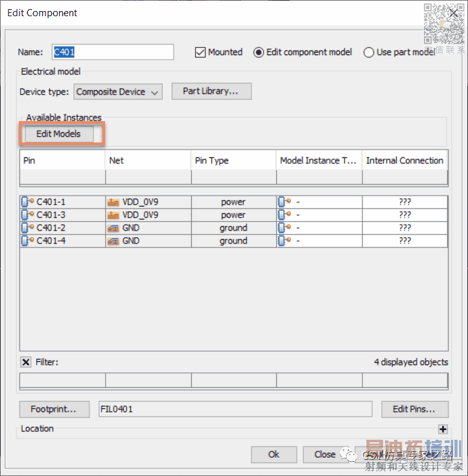The height and width of the screenshot is (476, 468).
Task: Click the GND net icon in the C401-2 row
Action: (x=113, y=228)
